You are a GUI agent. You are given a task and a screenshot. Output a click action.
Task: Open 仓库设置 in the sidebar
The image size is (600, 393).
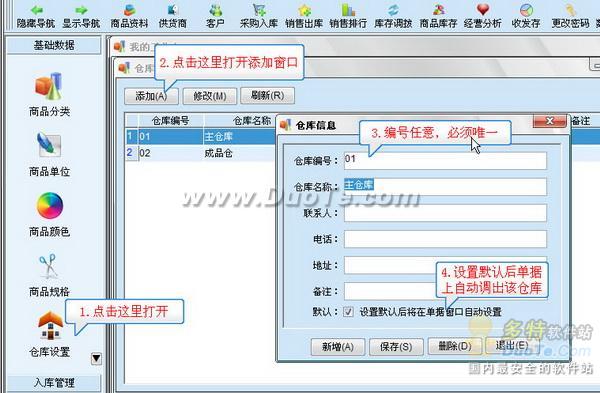click(49, 335)
